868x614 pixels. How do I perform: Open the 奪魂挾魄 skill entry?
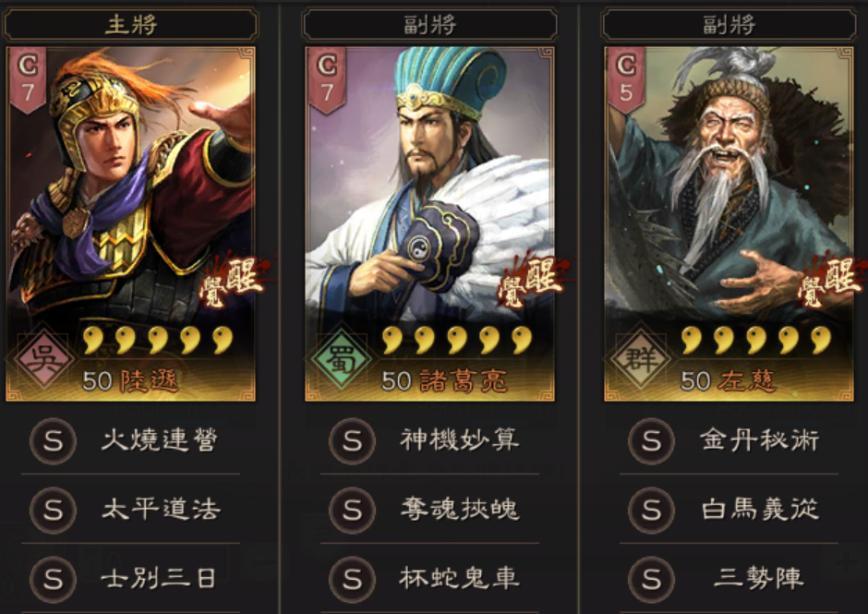click(429, 510)
